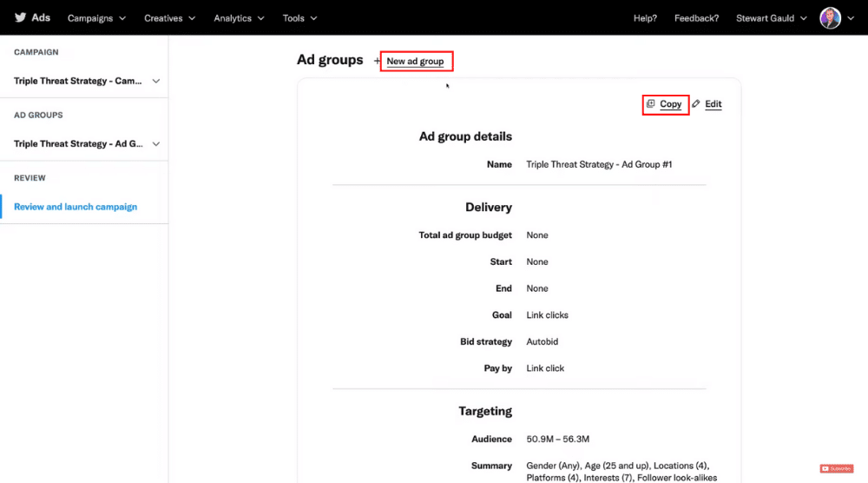Click the Delivery section heading

tap(488, 207)
